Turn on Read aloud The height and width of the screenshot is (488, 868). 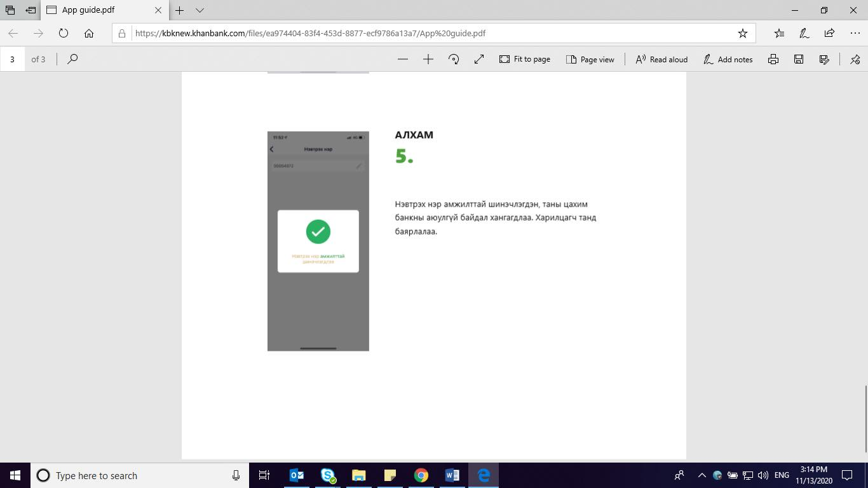[x=661, y=59]
